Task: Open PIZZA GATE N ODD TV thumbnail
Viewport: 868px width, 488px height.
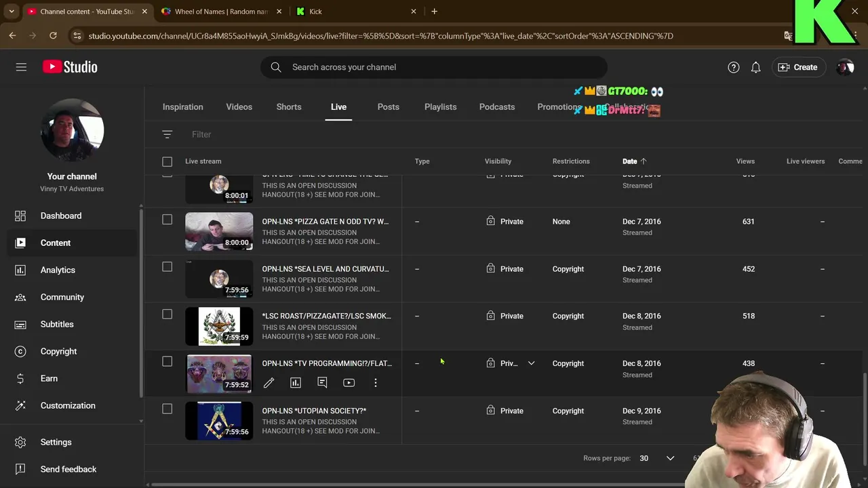Action: 219,231
